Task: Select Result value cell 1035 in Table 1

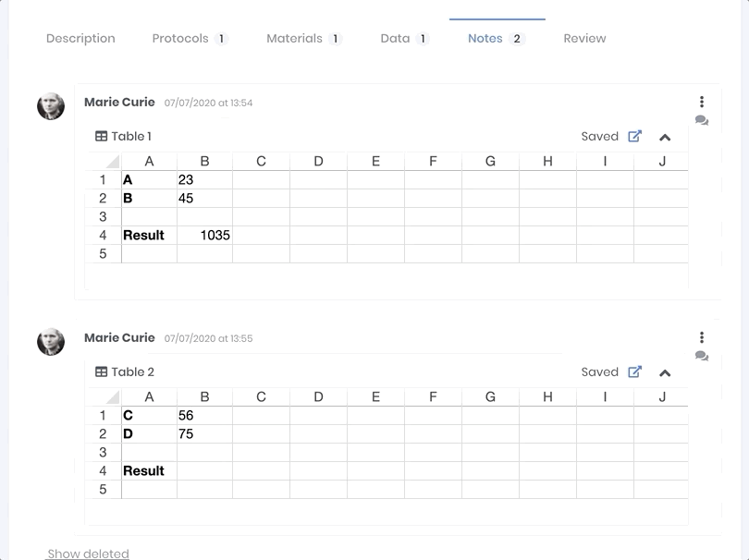Action: click(204, 235)
